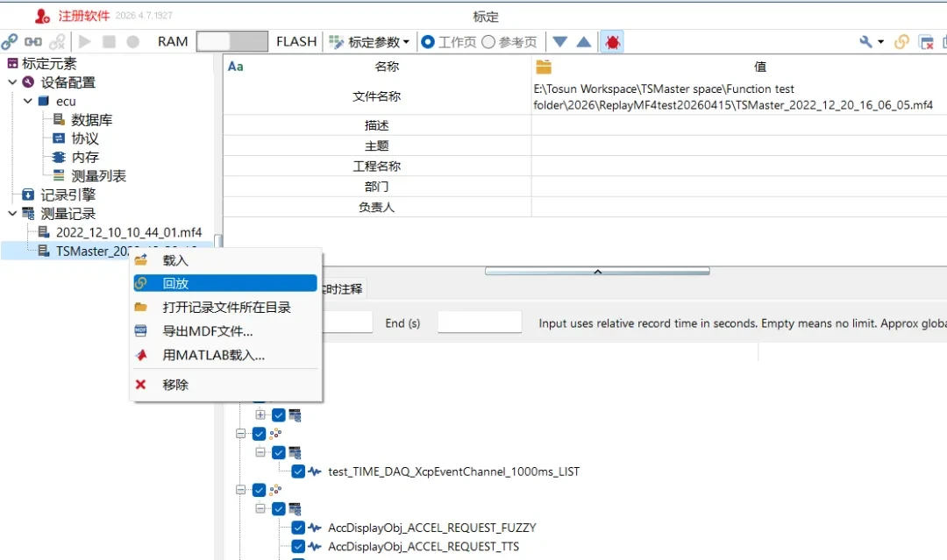Uncheck test_TIME_DAQ_XcpEventChannel_1000ms_LIST signal
Screen dimensions: 947x560
298,471
